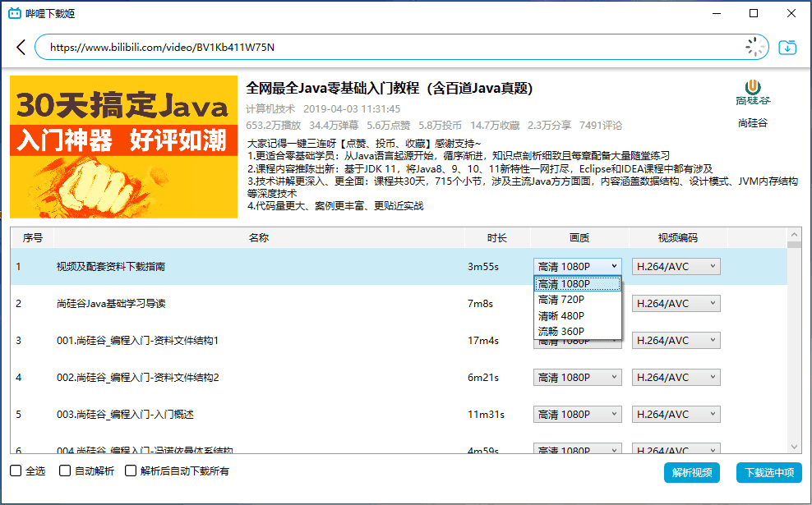Click the 名称 column header
This screenshot has width=812, height=505.
pos(259,238)
